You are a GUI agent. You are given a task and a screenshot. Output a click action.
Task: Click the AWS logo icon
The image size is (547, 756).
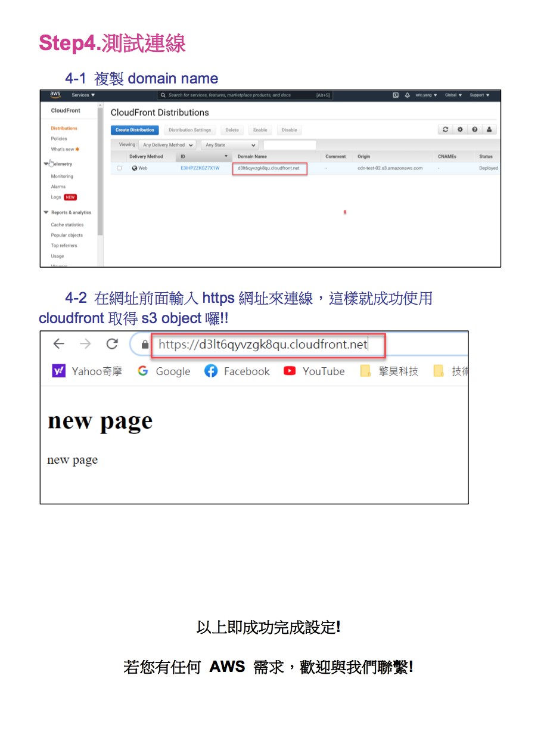tap(55, 95)
